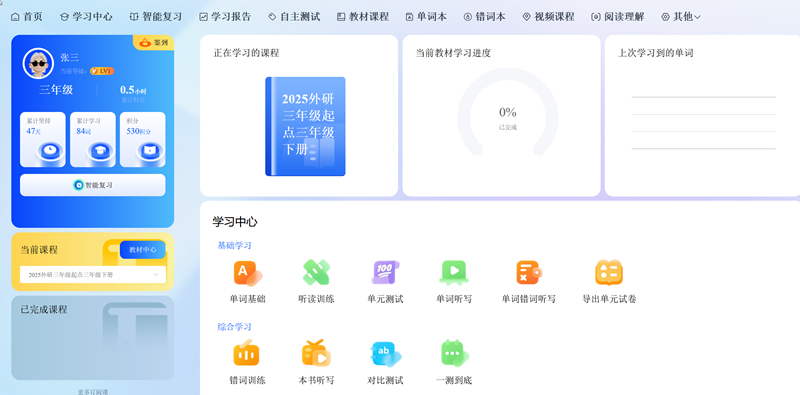Viewport: 800px width, 395px height.
Task: Click the 累计学习 graduation cap icon
Action: click(99, 151)
